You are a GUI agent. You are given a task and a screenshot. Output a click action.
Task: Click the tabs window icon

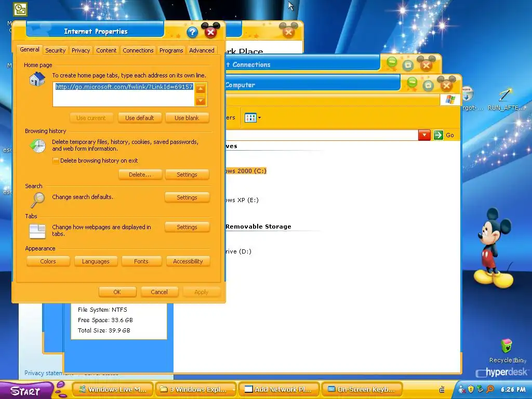pos(37,231)
